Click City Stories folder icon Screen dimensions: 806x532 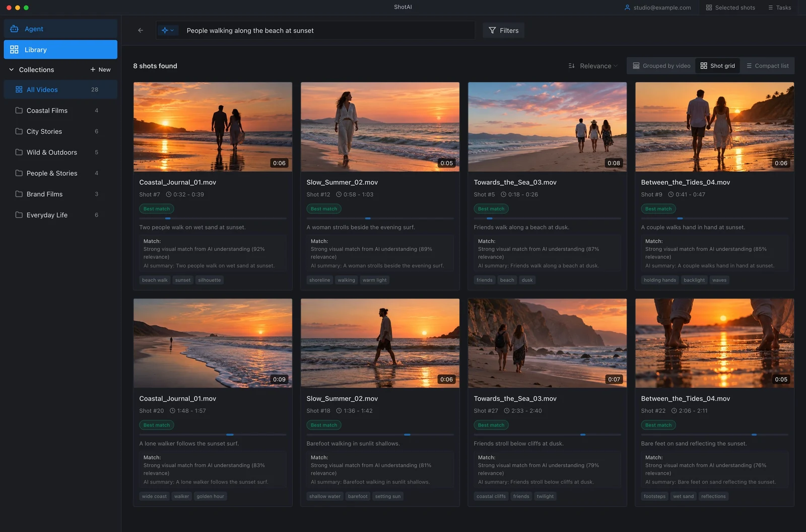[19, 131]
